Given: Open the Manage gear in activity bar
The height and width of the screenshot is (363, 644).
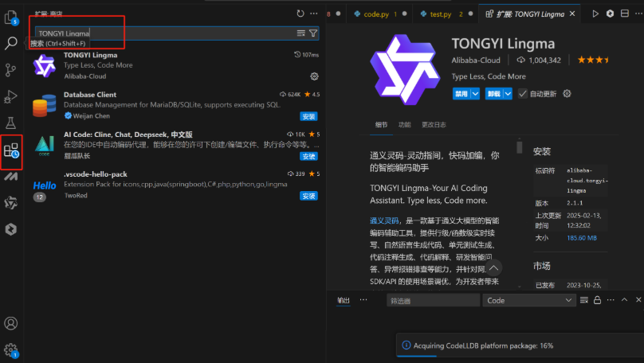Looking at the screenshot, I should (x=10, y=350).
